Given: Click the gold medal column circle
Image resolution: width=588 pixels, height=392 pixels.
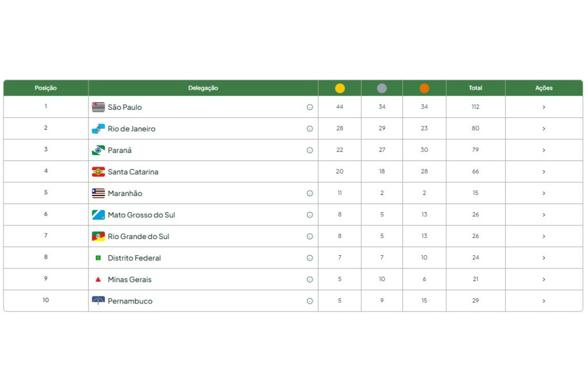Looking at the screenshot, I should click(339, 88).
